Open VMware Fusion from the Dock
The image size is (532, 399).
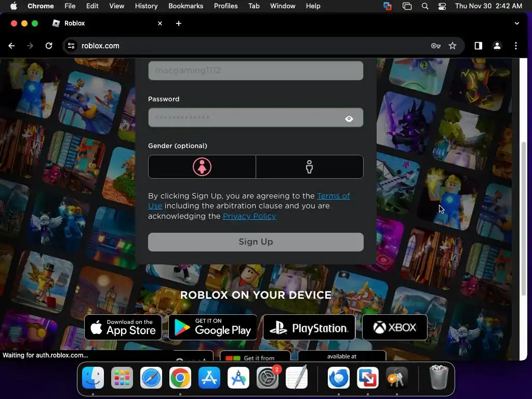pos(368,378)
